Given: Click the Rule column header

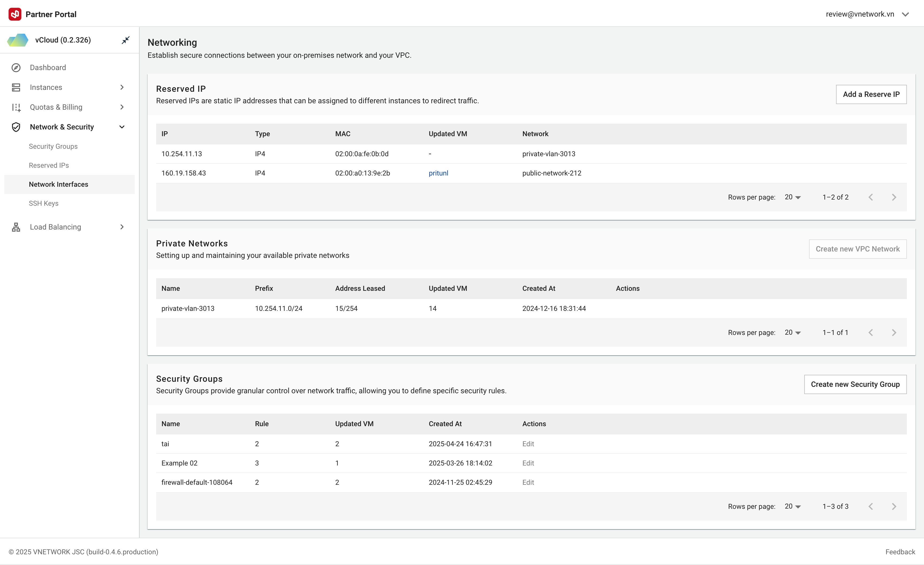Looking at the screenshot, I should point(262,424).
